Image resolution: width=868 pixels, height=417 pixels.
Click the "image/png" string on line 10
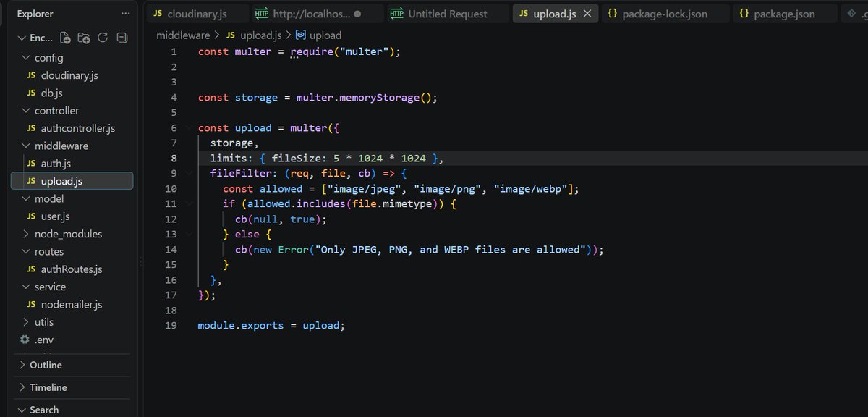coord(447,188)
